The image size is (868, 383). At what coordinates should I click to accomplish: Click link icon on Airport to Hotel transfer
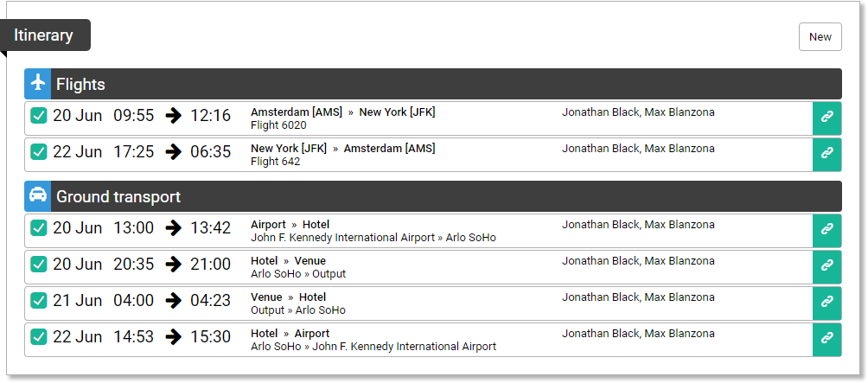(827, 231)
